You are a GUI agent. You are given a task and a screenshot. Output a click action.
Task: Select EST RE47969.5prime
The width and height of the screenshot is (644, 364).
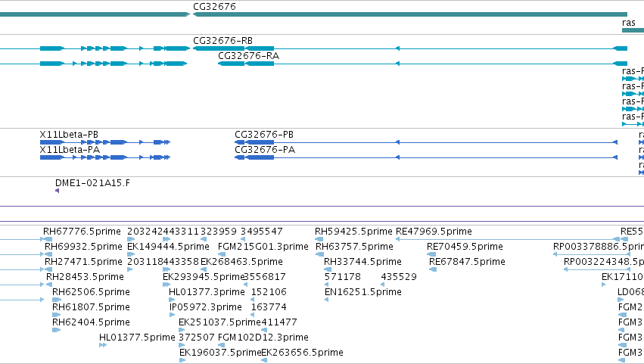[434, 232]
